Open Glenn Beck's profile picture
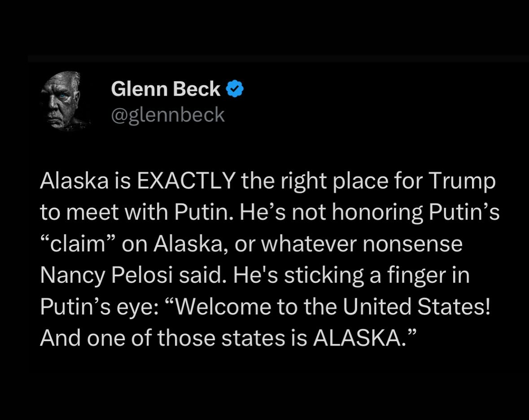Viewport: 529px width, 420px height. 64,101
